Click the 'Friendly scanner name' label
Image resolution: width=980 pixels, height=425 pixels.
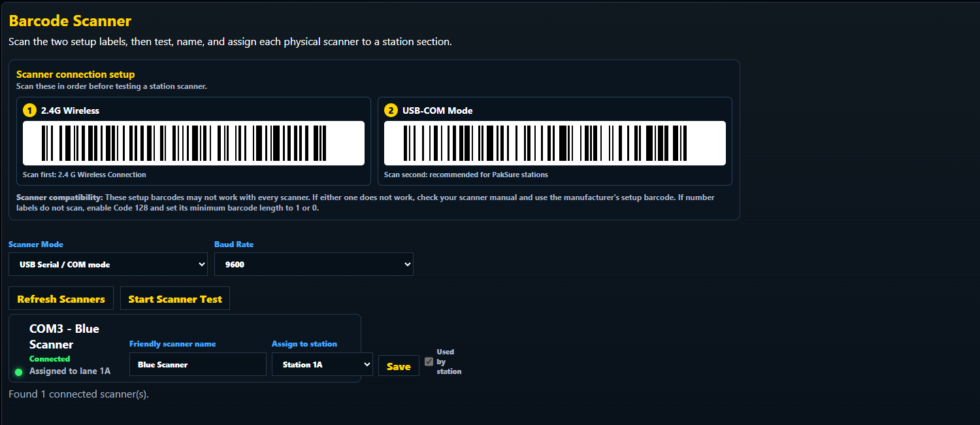click(x=172, y=344)
